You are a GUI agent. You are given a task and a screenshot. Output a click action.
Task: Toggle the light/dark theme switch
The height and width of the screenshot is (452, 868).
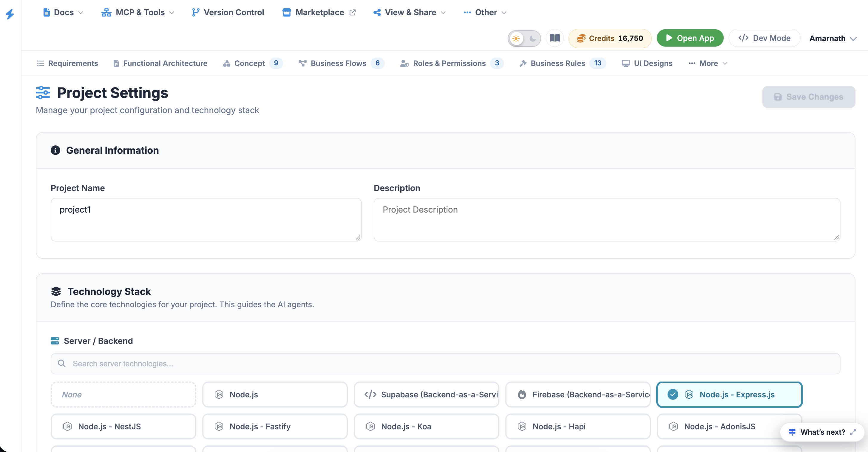(x=524, y=39)
